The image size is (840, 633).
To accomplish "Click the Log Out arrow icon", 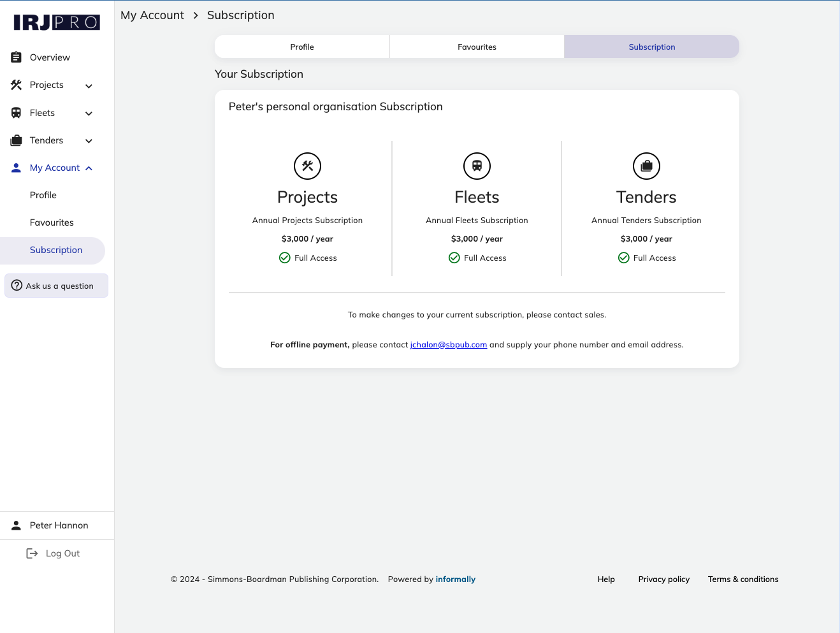I will coord(32,553).
